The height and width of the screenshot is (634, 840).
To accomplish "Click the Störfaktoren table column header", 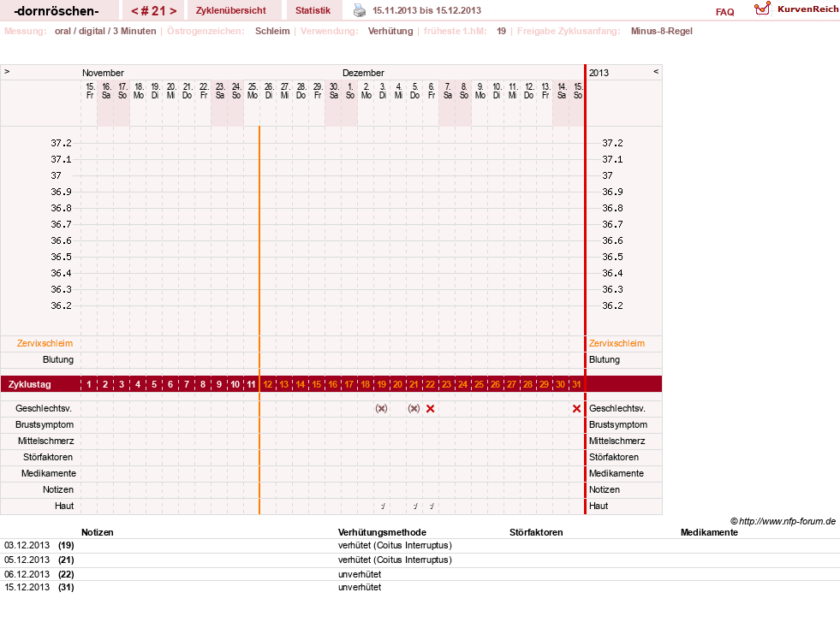I will [536, 532].
